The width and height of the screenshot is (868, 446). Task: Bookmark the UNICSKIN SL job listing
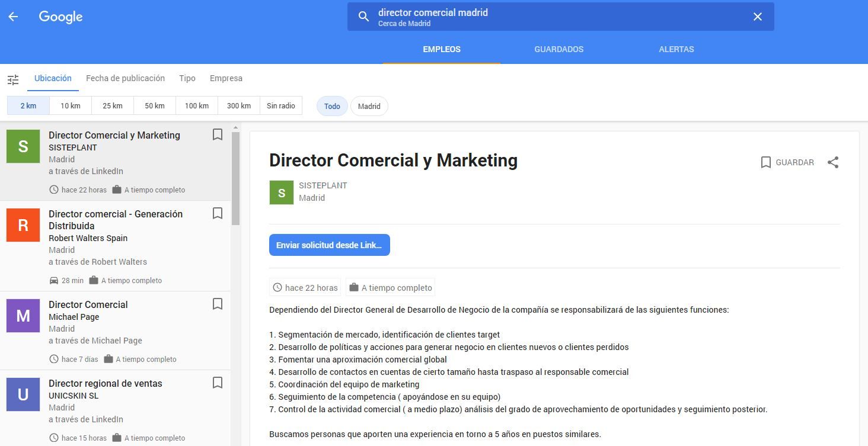tap(218, 383)
